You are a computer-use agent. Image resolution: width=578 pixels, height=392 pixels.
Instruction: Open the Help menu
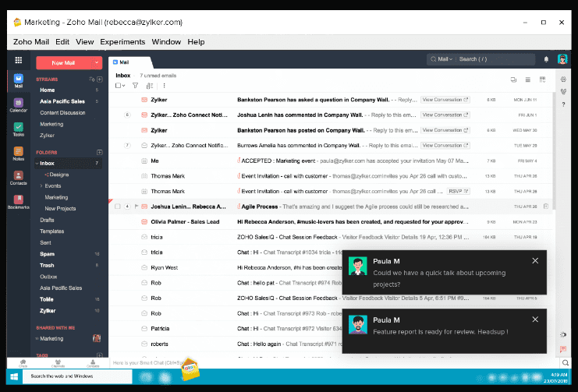196,41
